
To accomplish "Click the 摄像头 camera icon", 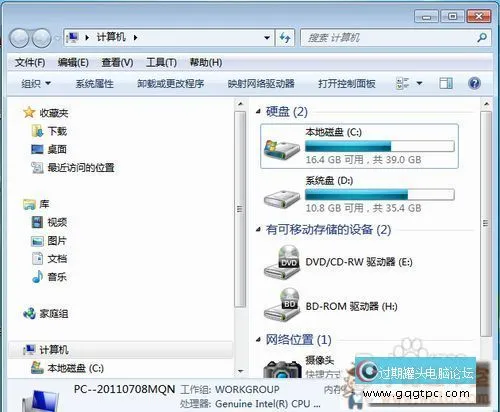I will click(282, 369).
